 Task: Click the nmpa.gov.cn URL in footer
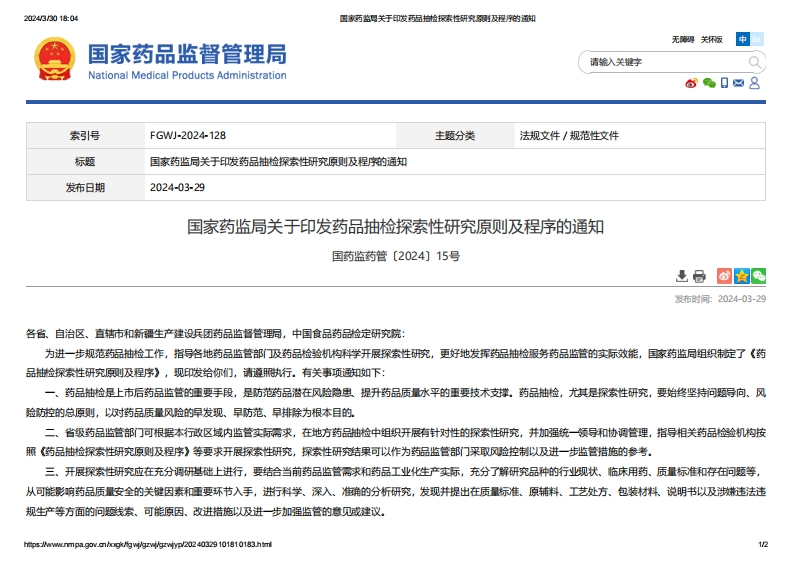point(146,545)
